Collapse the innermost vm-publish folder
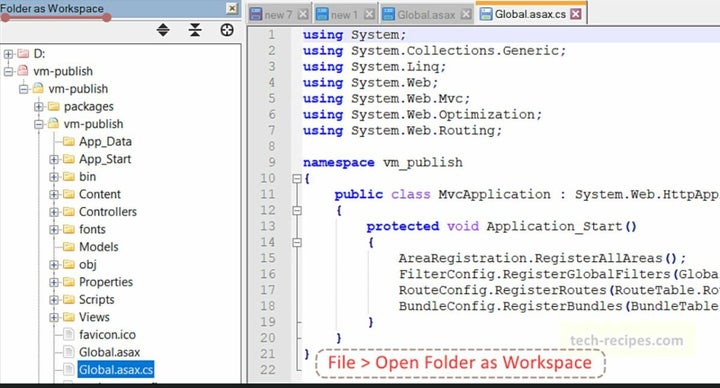Screen dimensions: 720x388 (x=39, y=124)
